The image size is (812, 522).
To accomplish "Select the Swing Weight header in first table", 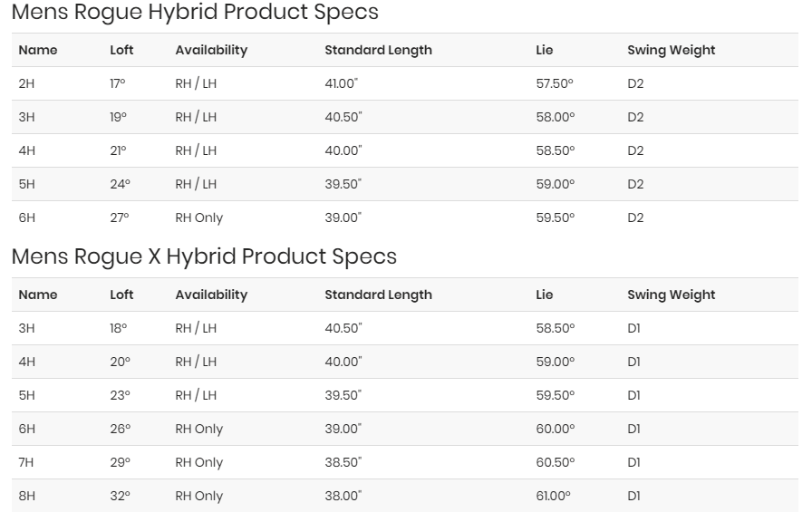I will coord(672,50).
